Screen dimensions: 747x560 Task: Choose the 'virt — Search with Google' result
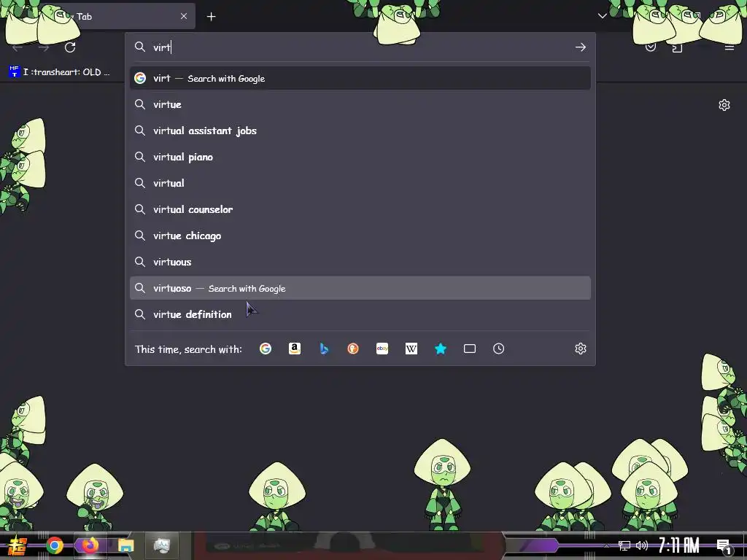tap(360, 78)
